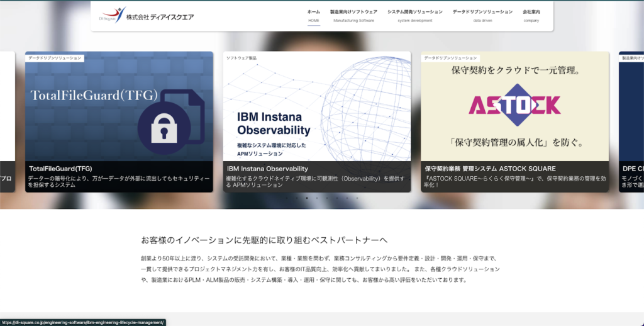Click the DI Square company logo
Screen dimensions: 644x326
[146, 16]
